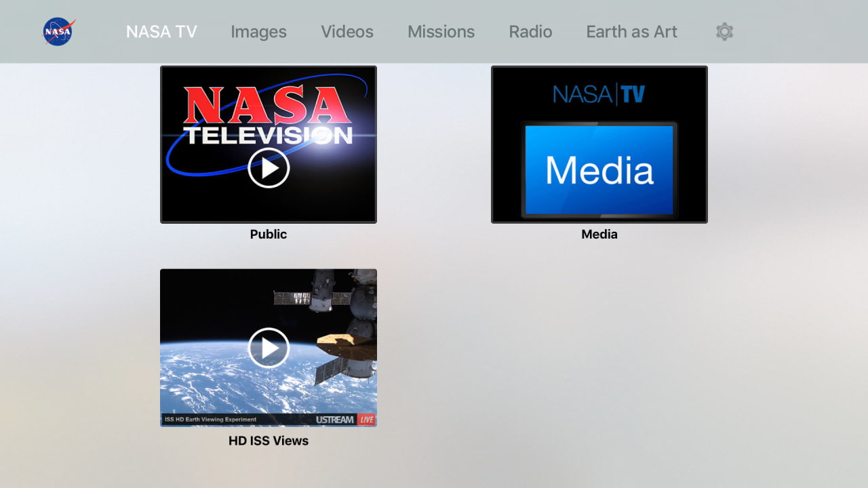This screenshot has height=488, width=868.
Task: Click the Public channel label
Action: (269, 235)
